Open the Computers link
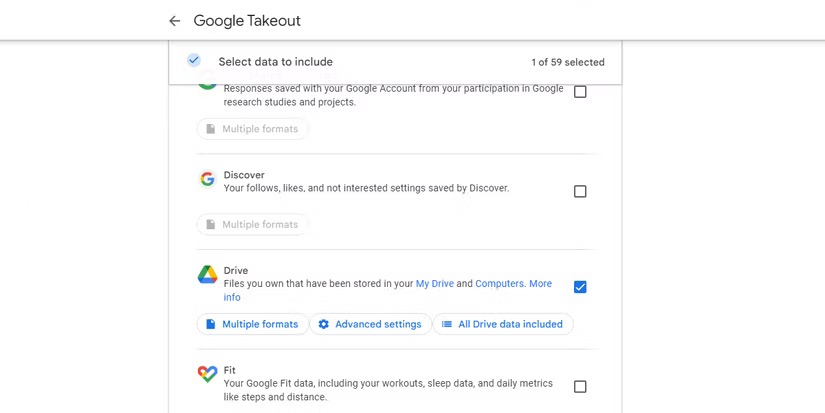This screenshot has width=825, height=413. click(x=499, y=284)
